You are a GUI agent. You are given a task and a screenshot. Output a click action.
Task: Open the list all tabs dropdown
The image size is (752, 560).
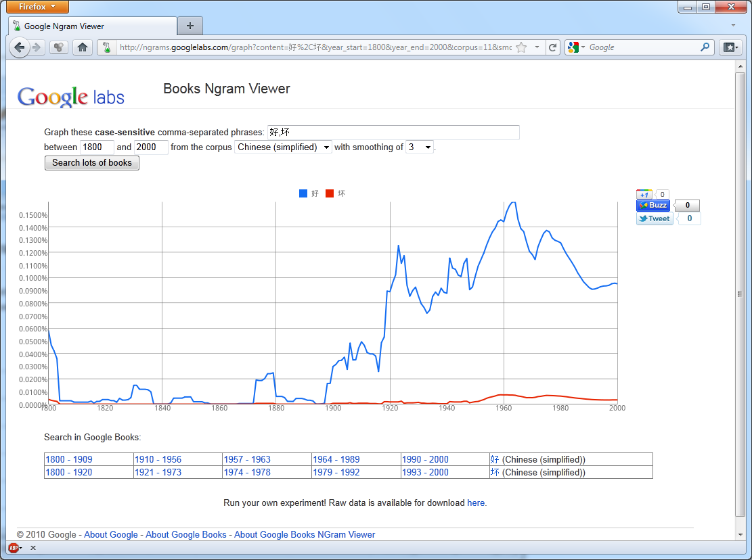[733, 26]
